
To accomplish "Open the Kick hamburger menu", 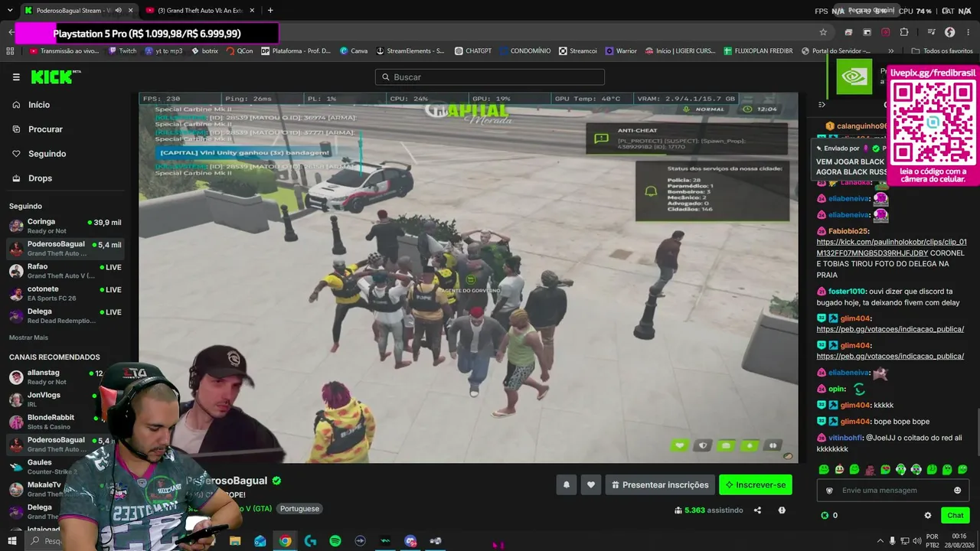I will pyautogui.click(x=16, y=77).
